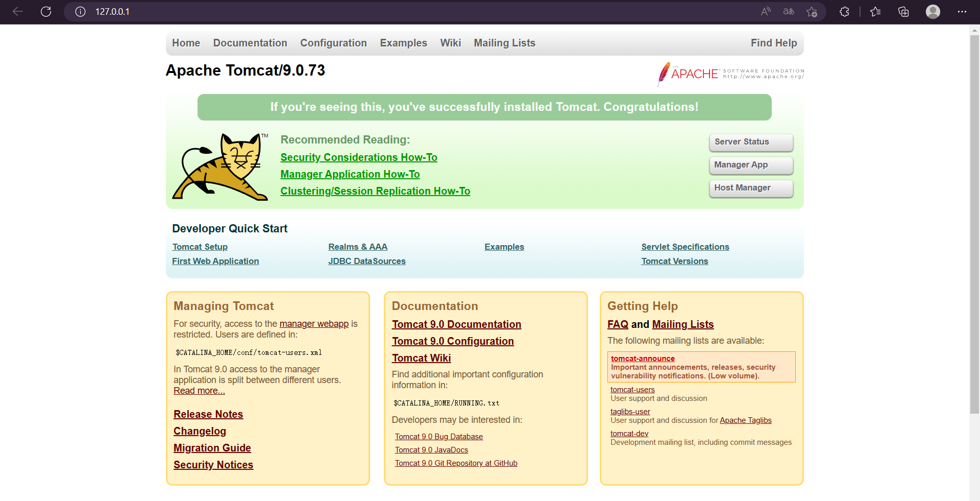Open the translate page icon

789,11
